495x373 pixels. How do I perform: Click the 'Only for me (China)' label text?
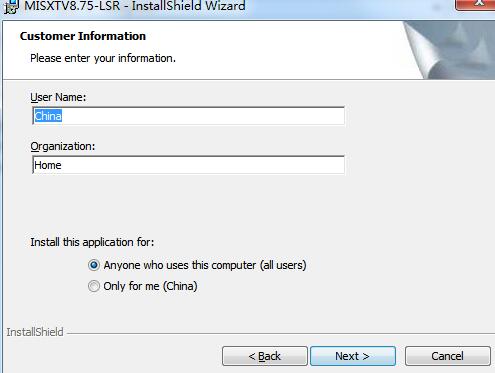(x=150, y=286)
